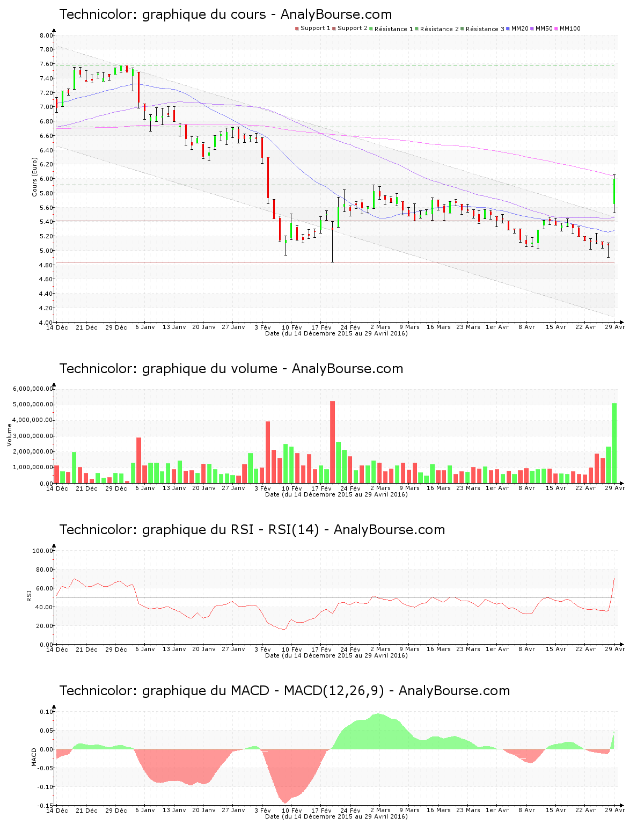Click '8 Avr' date label under the RSI chart
The height and width of the screenshot is (832, 644).
526,649
